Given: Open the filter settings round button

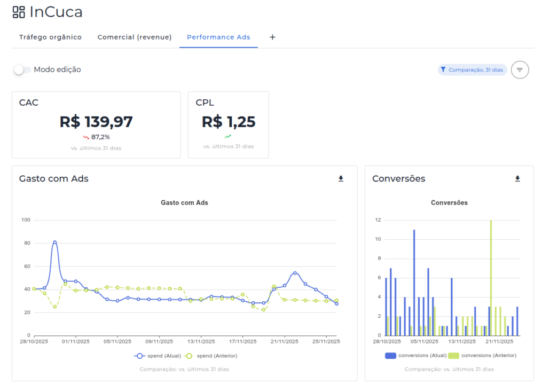Looking at the screenshot, I should [x=520, y=70].
